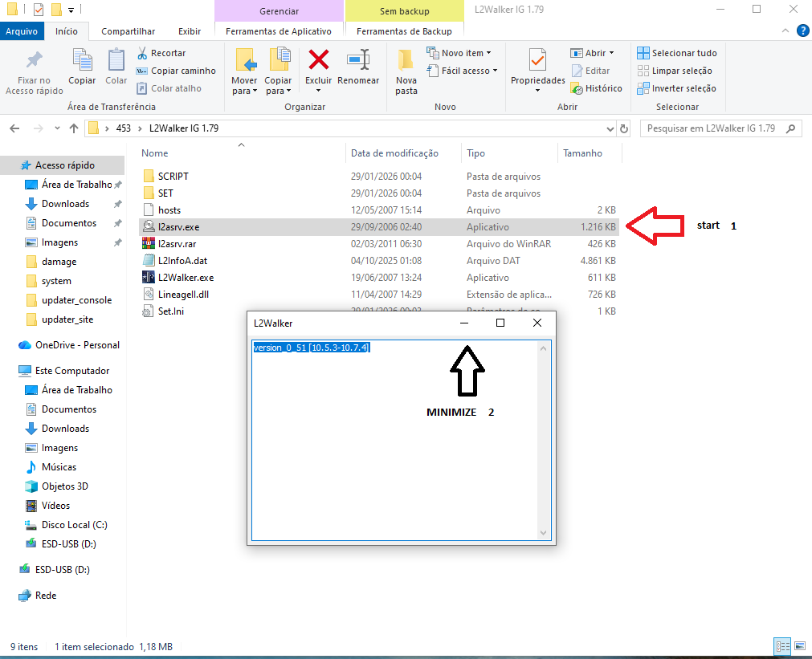Viewport: 812px width, 659px height.
Task: Open the Copiar para dropdown
Action: point(278,86)
